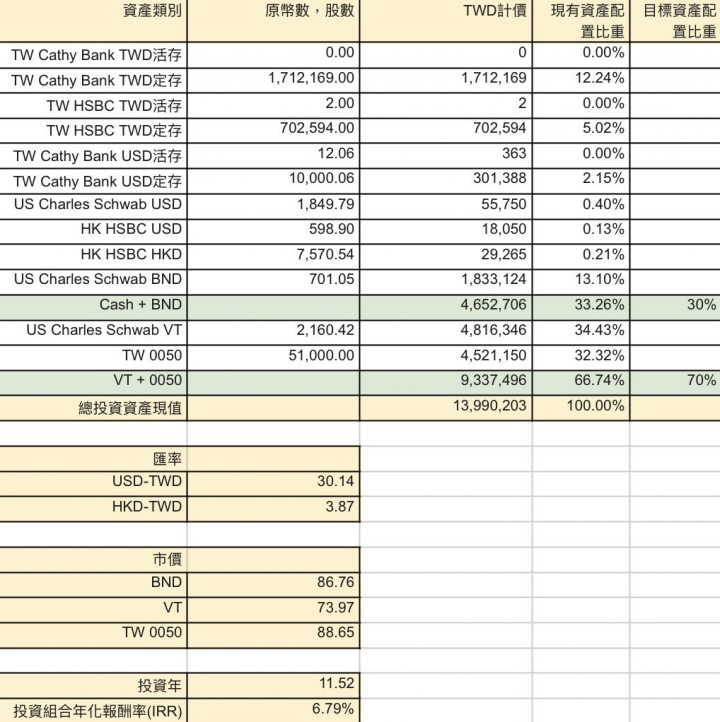Image resolution: width=720 pixels, height=722 pixels.
Task: Select the HKD-TWD rate 3.87 cell
Action: coord(273,509)
